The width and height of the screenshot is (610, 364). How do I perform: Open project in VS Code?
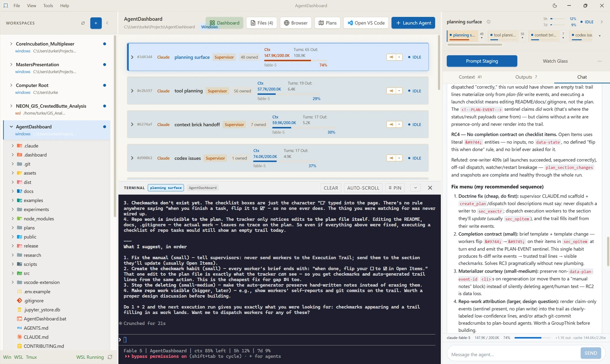coord(366,23)
